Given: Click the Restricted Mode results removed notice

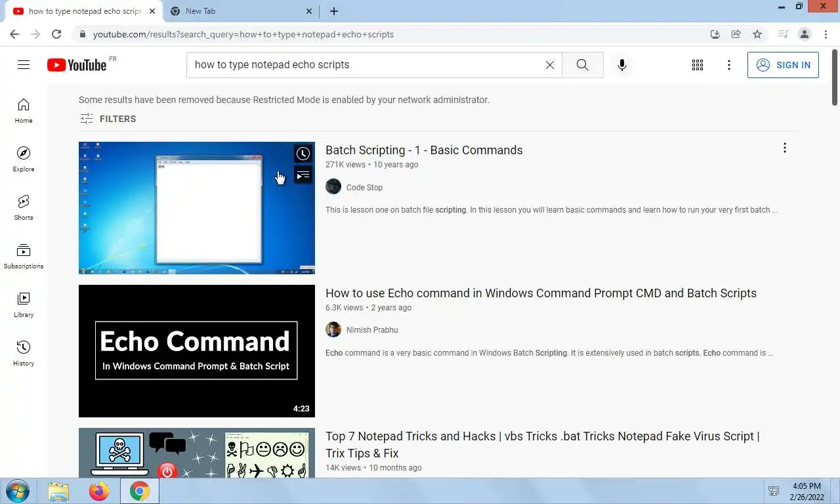Looking at the screenshot, I should tap(284, 100).
